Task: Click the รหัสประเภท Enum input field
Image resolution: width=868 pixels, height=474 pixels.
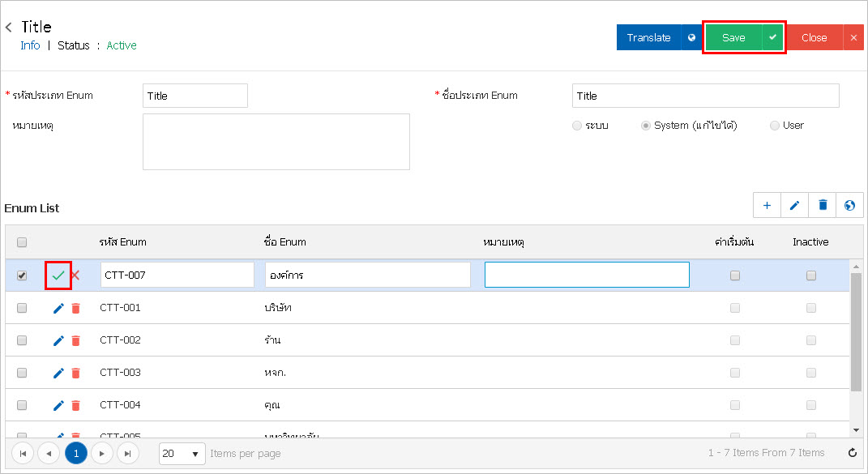Action: [195, 96]
